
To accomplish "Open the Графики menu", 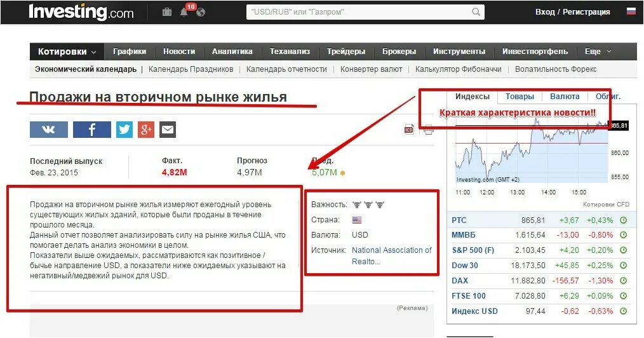I will point(130,51).
